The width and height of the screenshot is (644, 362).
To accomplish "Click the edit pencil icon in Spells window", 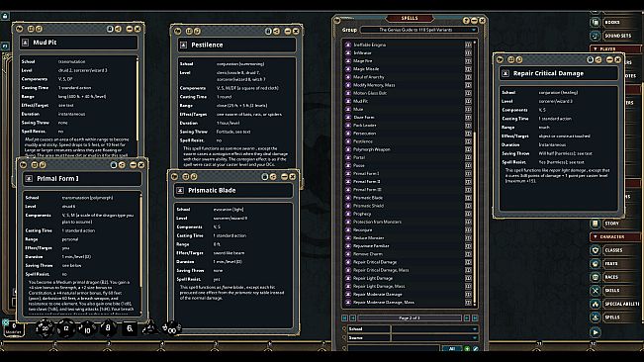I will [476, 349].
